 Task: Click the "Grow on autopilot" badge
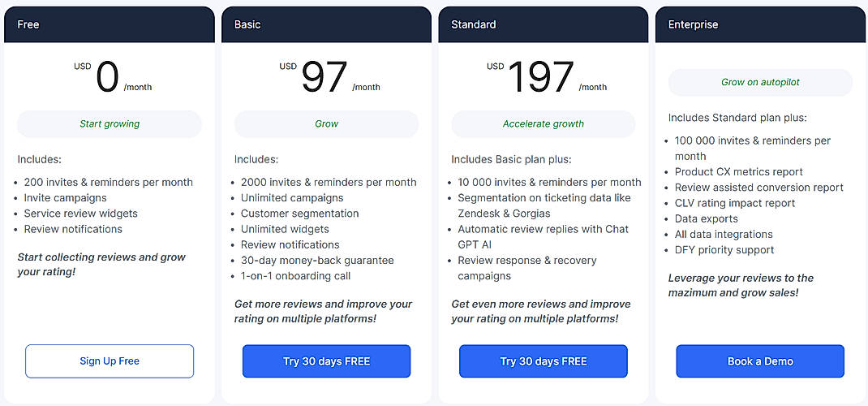click(x=760, y=82)
